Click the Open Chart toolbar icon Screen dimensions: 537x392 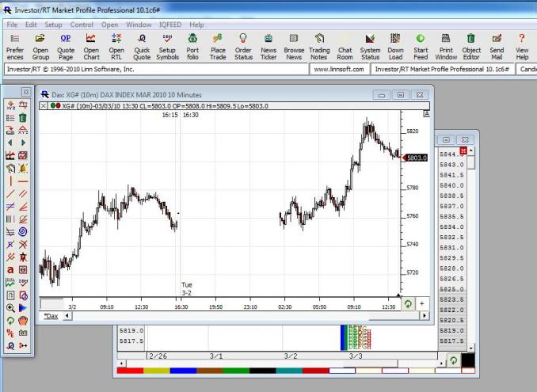pyautogui.click(x=91, y=47)
